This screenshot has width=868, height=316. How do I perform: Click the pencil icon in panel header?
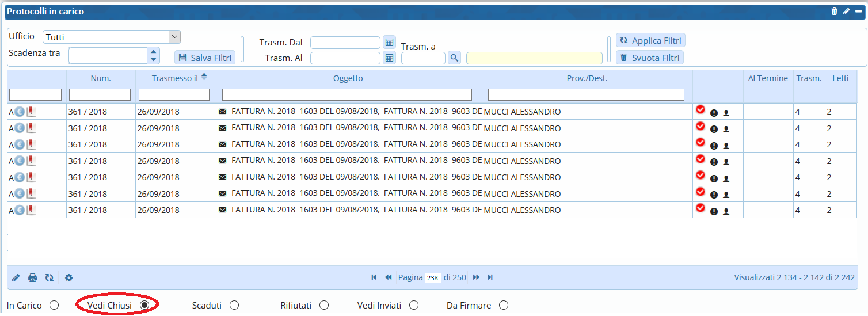pyautogui.click(x=846, y=12)
